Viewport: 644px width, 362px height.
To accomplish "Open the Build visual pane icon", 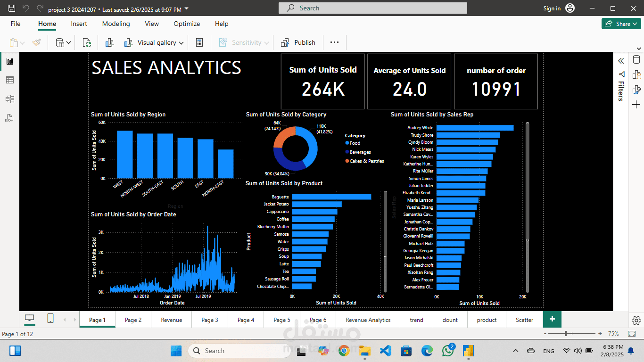I will pos(636,75).
